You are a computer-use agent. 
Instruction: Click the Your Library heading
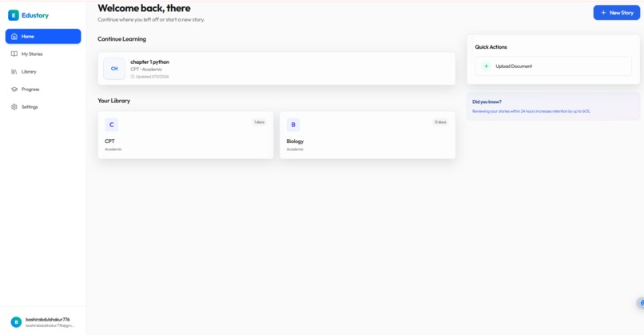point(113,101)
